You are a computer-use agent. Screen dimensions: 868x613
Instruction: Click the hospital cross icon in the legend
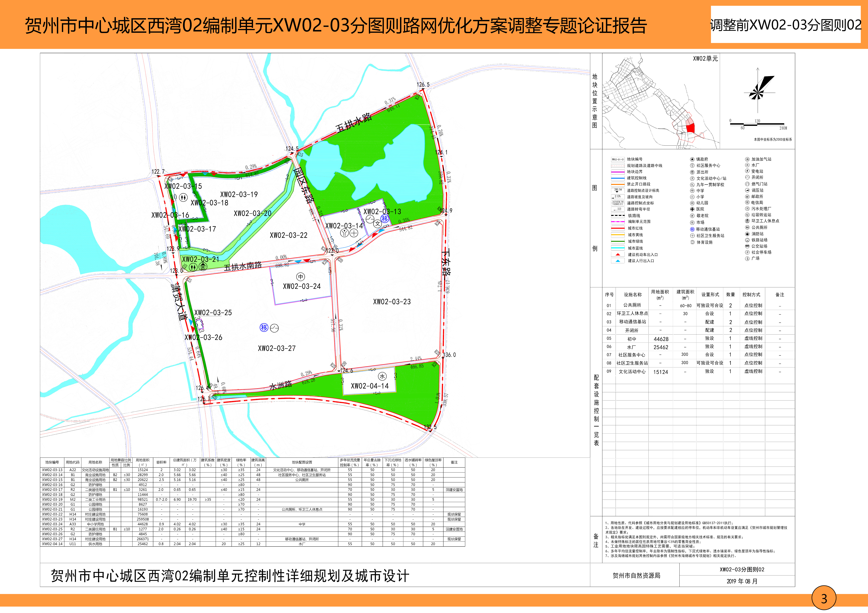click(692, 209)
